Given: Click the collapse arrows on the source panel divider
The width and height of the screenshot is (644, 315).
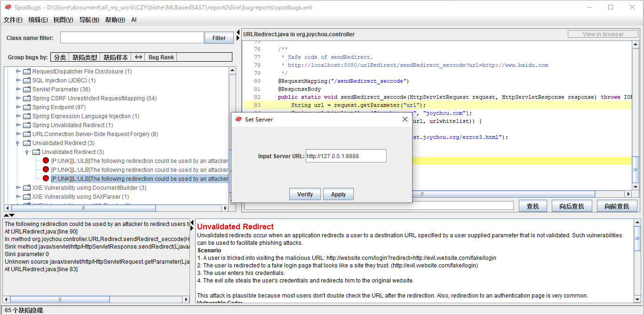Looking at the screenshot, I should 238,34.
